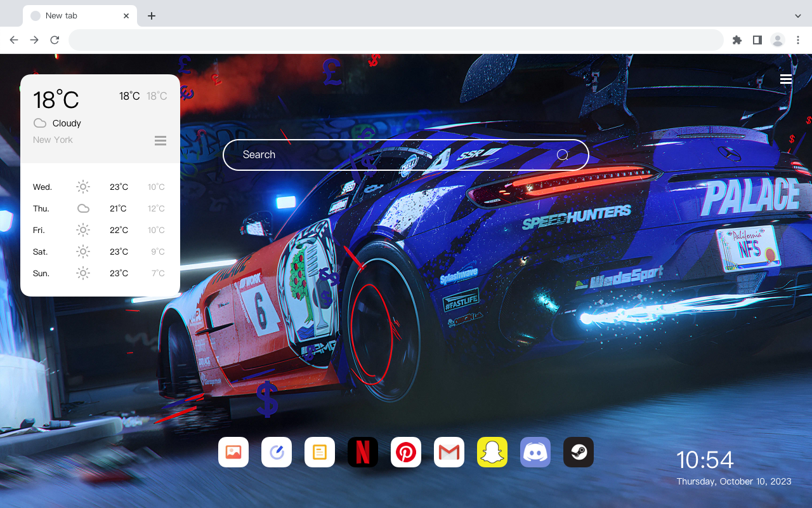812x508 pixels.
Task: Open the Extensions puzzle icon
Action: [737, 40]
